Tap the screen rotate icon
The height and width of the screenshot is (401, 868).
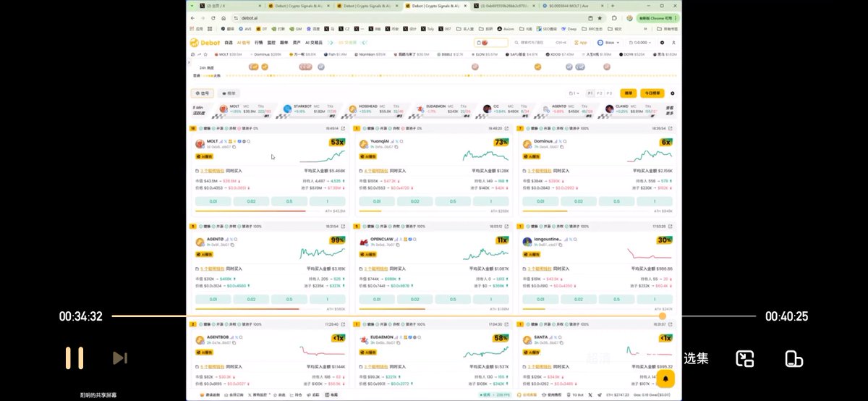[794, 358]
